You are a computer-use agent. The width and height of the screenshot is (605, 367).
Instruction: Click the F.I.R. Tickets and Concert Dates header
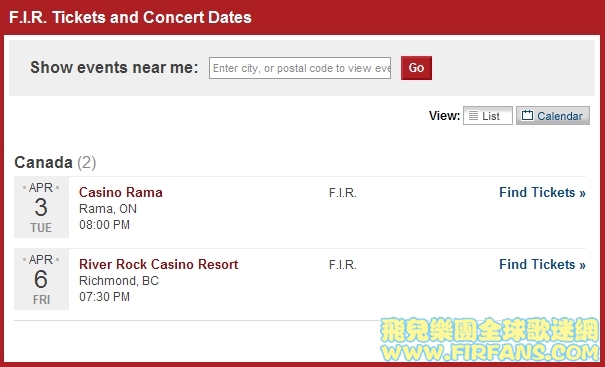130,17
